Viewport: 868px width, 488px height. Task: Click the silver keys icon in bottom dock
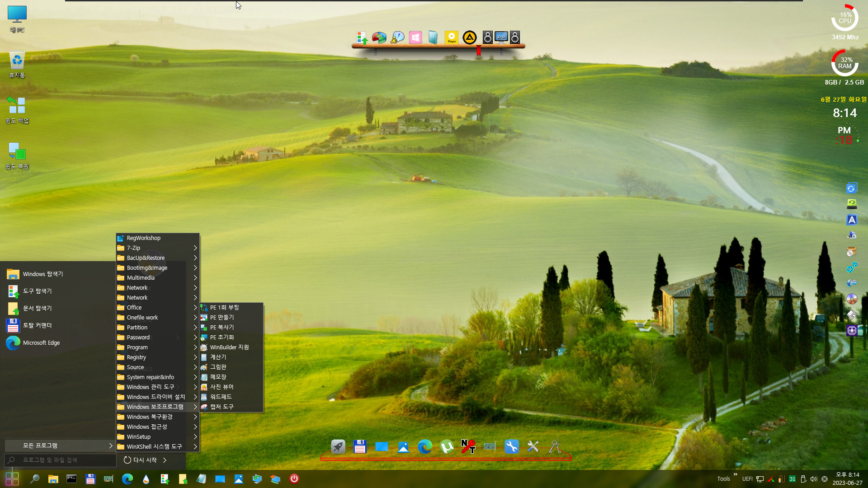pos(555,447)
